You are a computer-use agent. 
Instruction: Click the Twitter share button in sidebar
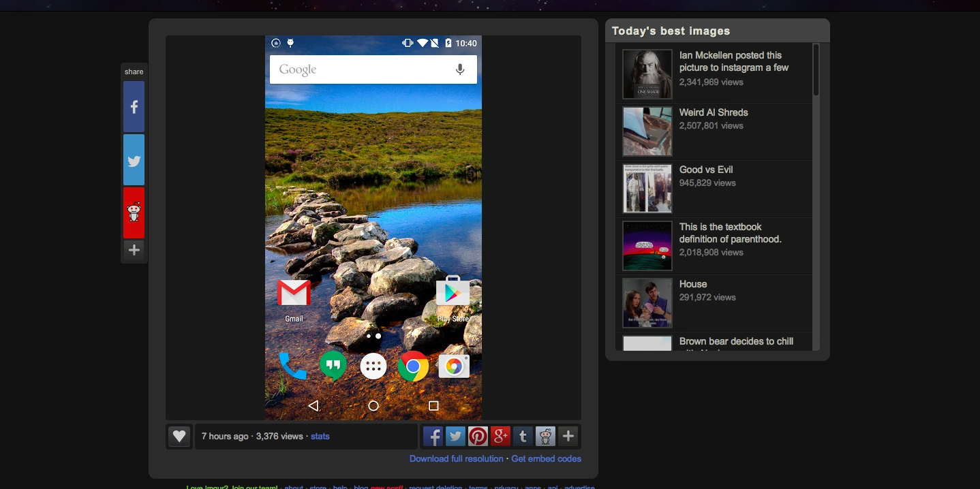(x=134, y=160)
